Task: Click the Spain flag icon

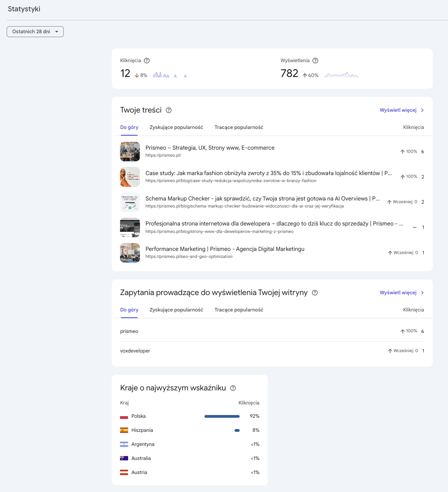Action: point(124,430)
